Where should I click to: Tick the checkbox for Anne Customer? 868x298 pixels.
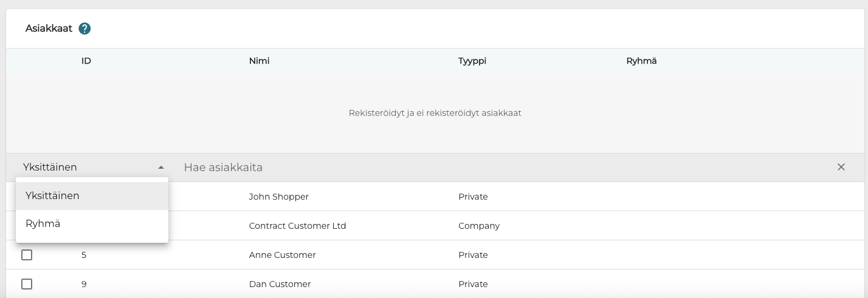pyautogui.click(x=27, y=255)
